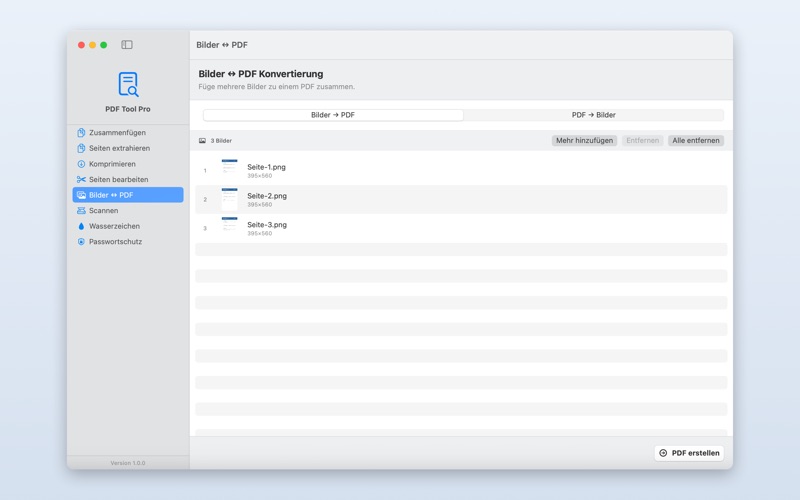Click the file name Seite-2.png
The width and height of the screenshot is (800, 500).
[267, 196]
